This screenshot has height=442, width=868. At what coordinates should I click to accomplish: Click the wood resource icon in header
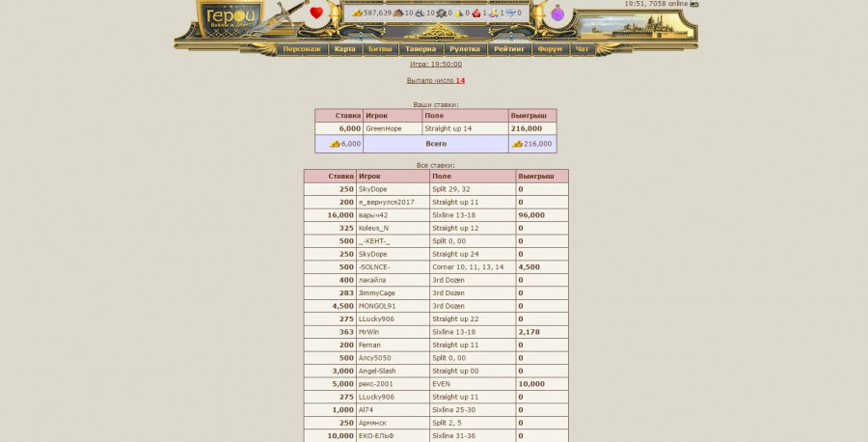[x=398, y=13]
